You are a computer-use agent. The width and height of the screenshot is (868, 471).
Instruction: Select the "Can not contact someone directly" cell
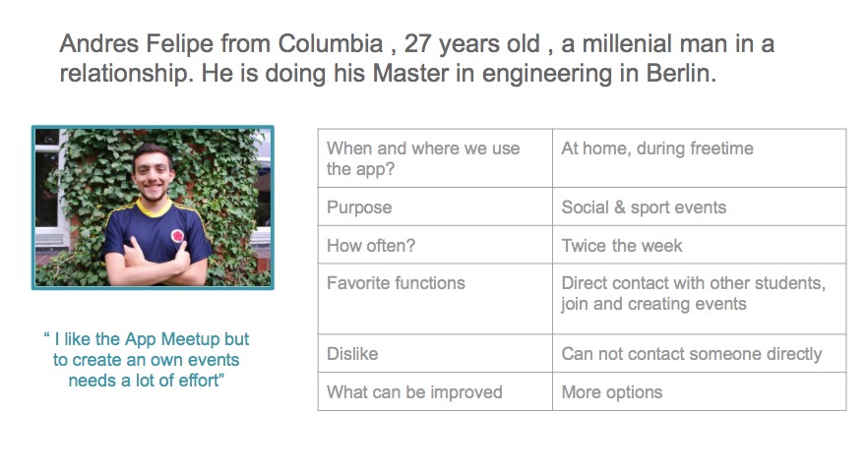pos(698,354)
